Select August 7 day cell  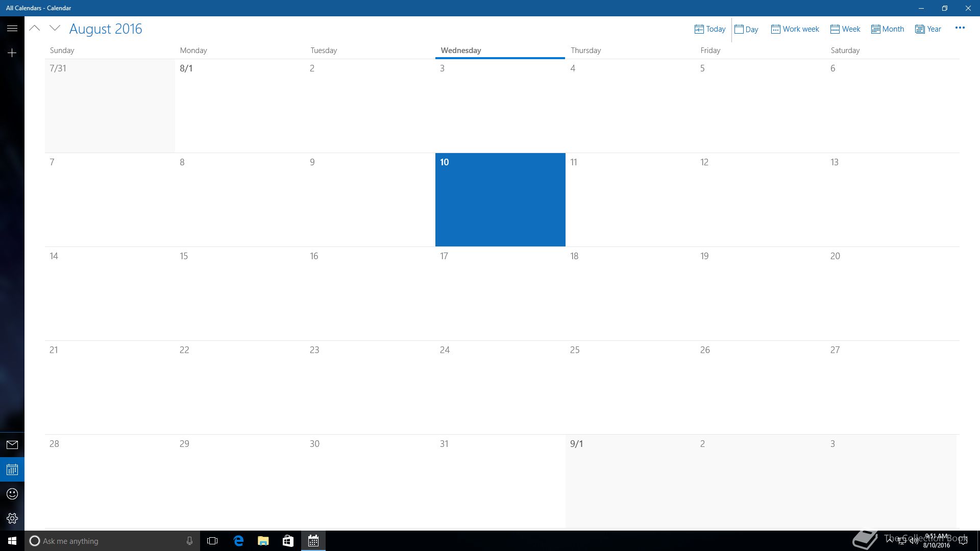coord(110,199)
